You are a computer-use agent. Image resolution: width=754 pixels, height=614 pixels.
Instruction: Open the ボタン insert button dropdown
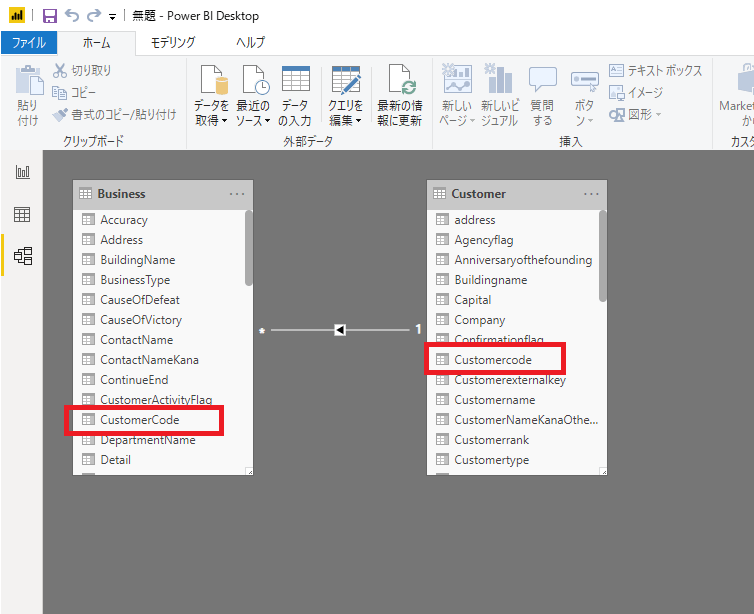click(584, 96)
